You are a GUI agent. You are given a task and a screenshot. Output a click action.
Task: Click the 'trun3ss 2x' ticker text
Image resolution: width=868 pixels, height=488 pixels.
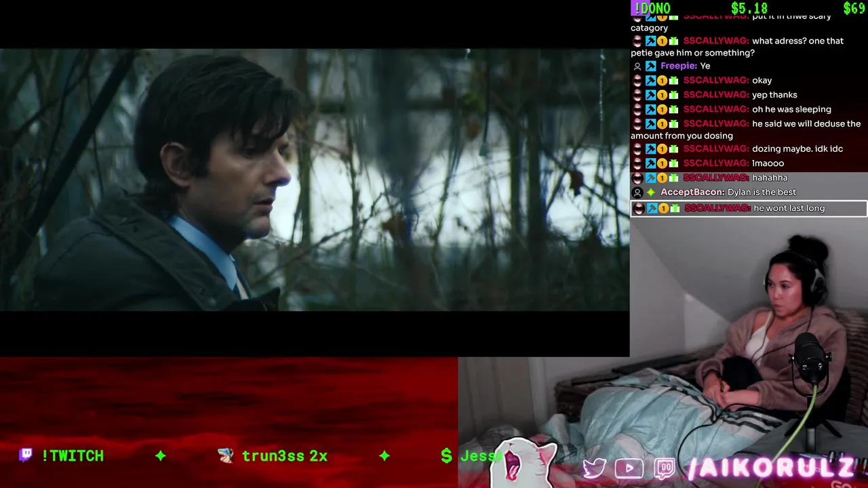(x=285, y=456)
